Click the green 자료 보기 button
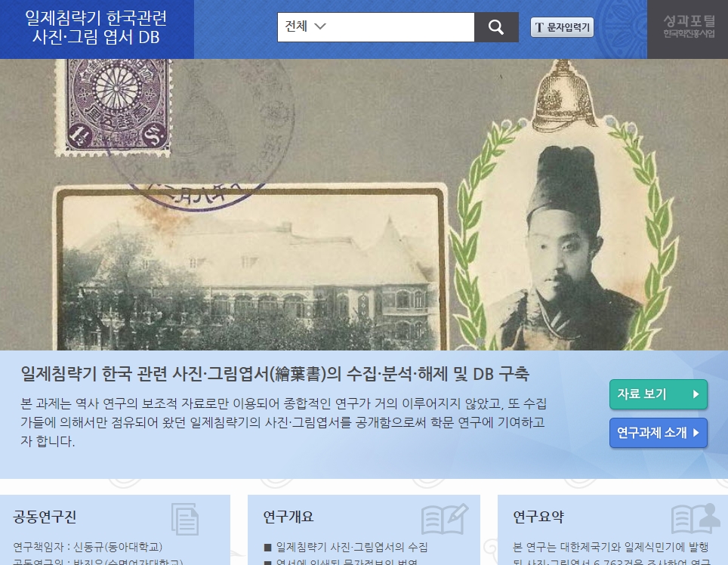The image size is (728, 565). point(658,394)
